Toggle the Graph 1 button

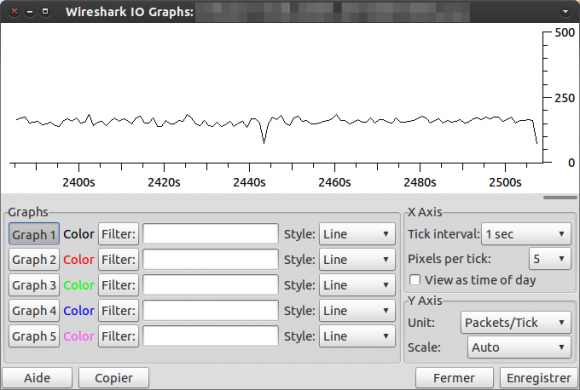[34, 234]
